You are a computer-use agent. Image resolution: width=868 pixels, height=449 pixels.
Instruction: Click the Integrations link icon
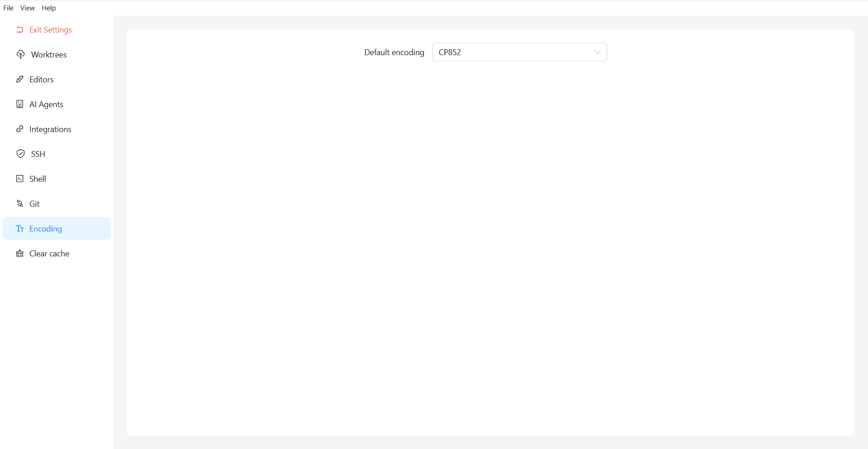(20, 129)
